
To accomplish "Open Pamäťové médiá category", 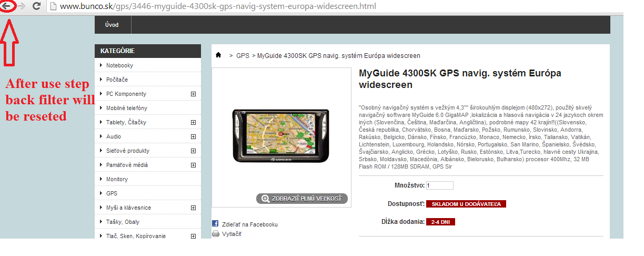I will click(x=127, y=165).
